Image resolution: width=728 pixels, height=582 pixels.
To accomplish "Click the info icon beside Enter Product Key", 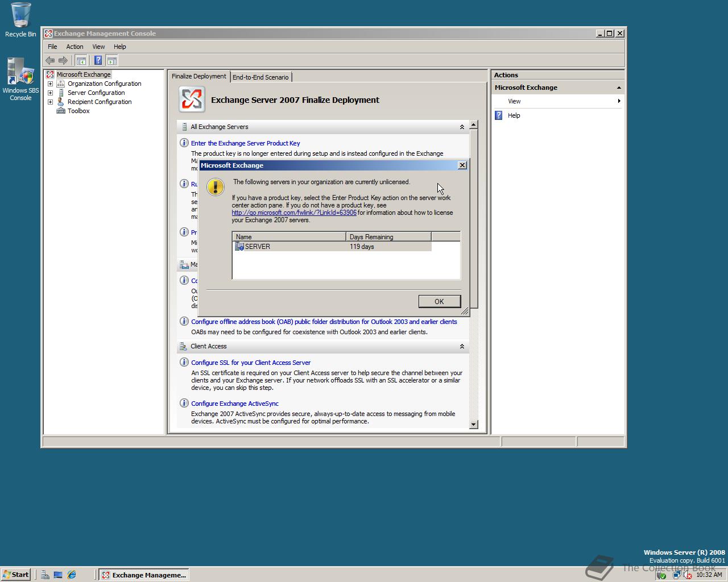I will 184,143.
